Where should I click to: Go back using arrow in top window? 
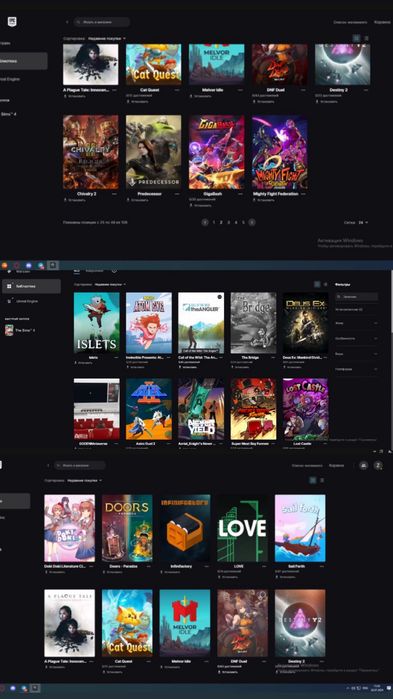pyautogui.click(x=67, y=22)
